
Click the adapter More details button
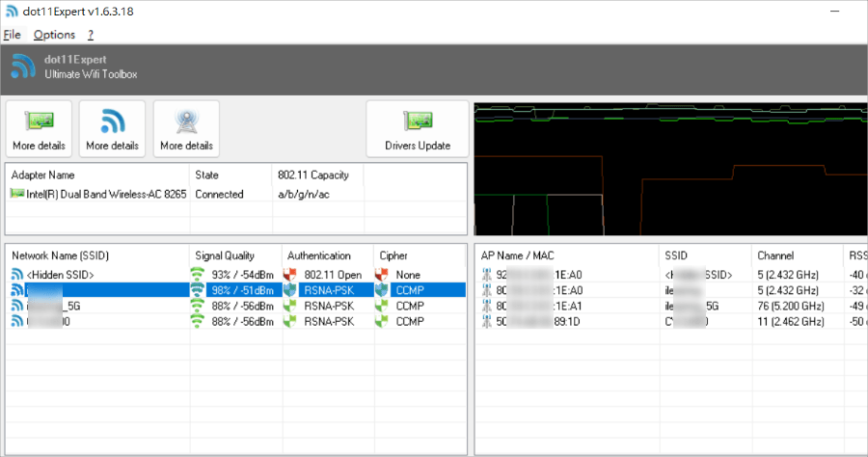[39, 129]
